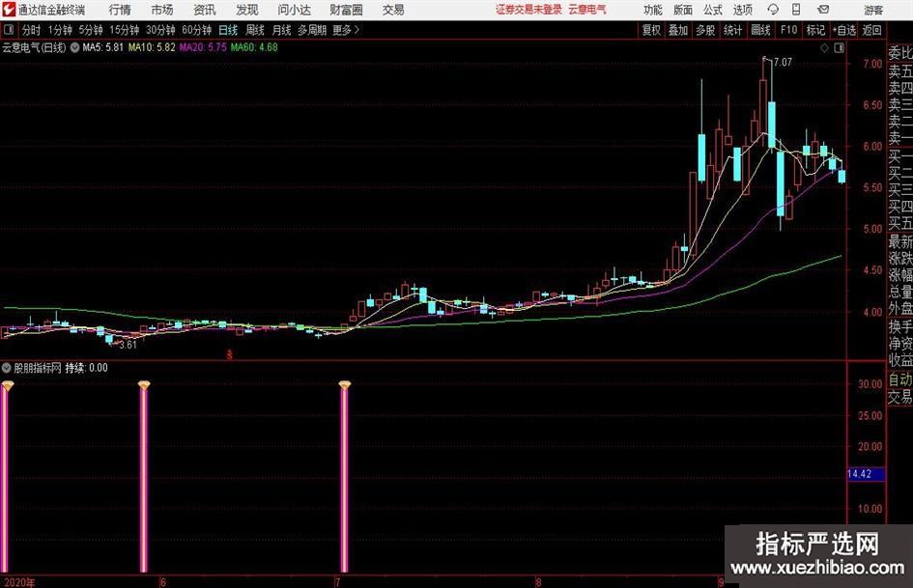913x588 pixels.
Task: Click 云意电气(日线) chart title
Action: tap(34, 47)
